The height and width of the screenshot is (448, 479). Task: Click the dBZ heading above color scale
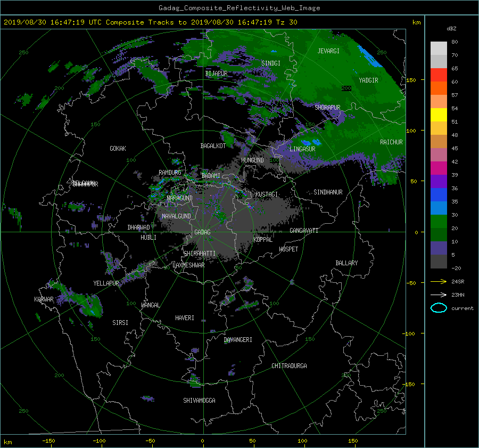click(x=451, y=29)
